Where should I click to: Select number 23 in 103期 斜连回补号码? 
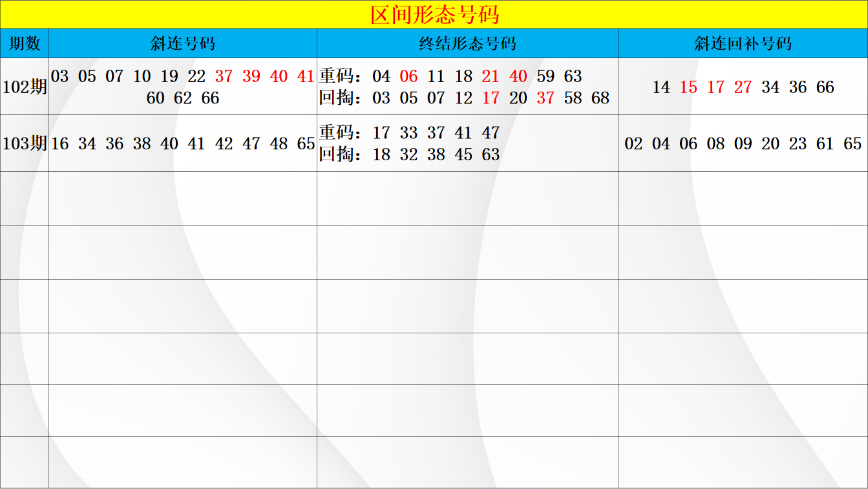point(798,143)
